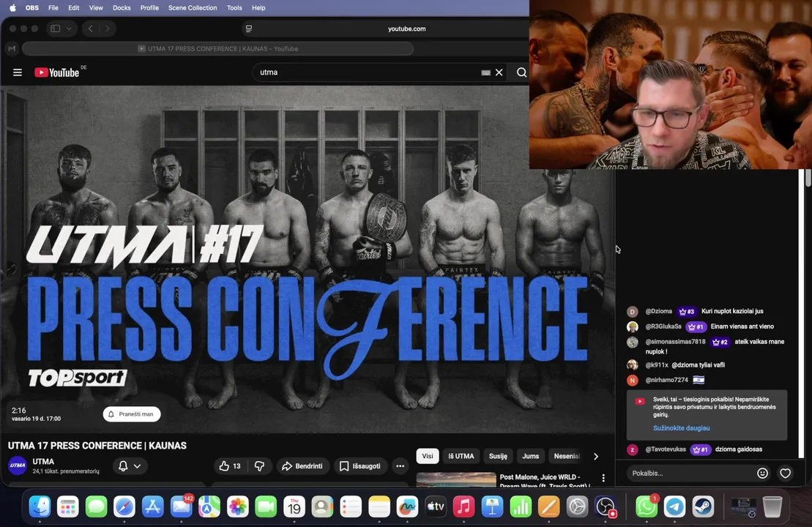Open Steam from the dock
The image size is (812, 527).
[x=703, y=507]
